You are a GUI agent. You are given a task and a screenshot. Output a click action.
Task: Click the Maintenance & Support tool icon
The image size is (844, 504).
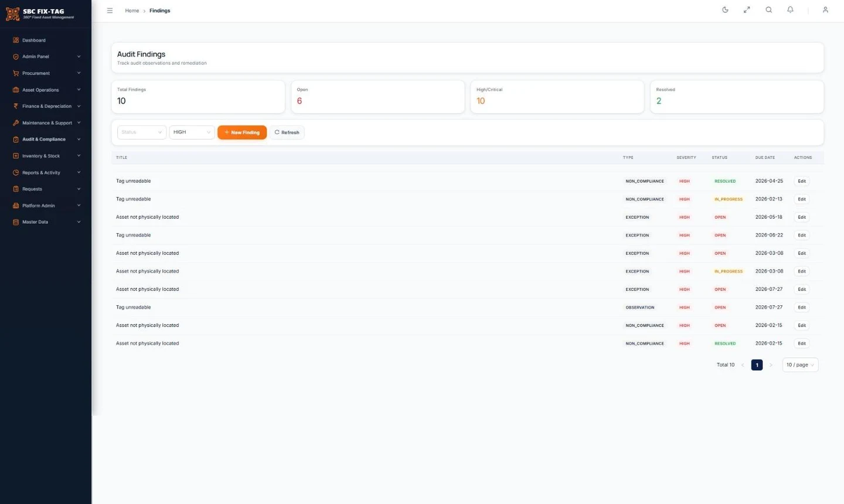(x=16, y=123)
